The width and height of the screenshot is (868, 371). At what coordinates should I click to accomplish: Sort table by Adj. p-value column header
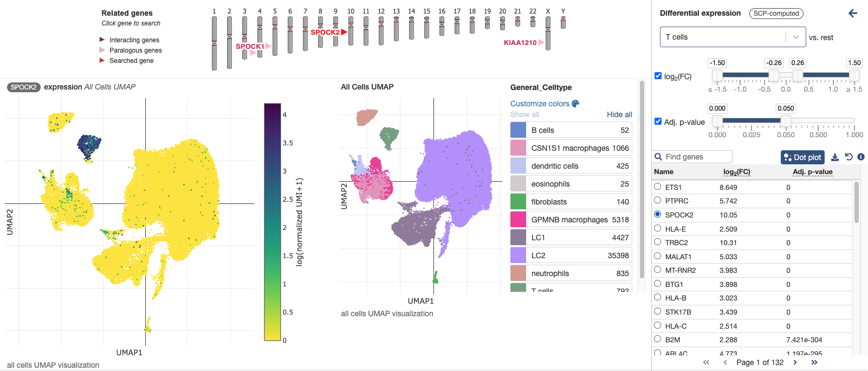(x=812, y=172)
